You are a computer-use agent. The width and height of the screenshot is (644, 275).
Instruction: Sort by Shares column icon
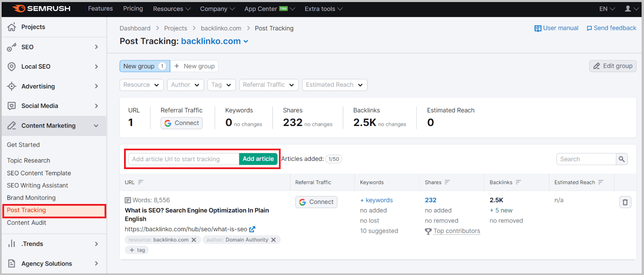tap(447, 182)
